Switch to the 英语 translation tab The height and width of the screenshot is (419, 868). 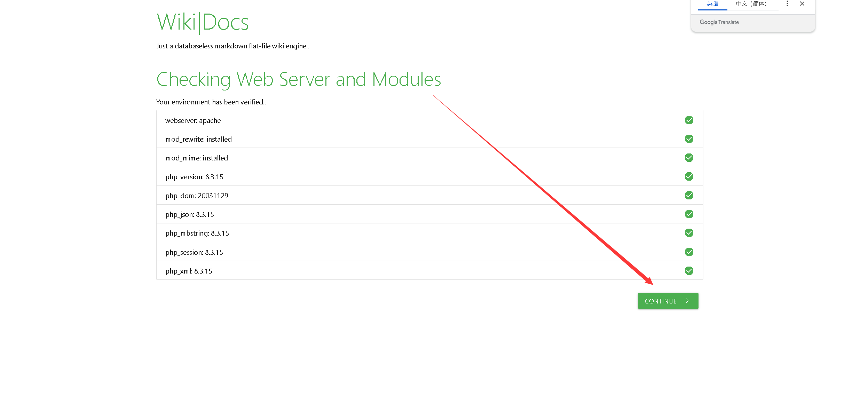(712, 4)
